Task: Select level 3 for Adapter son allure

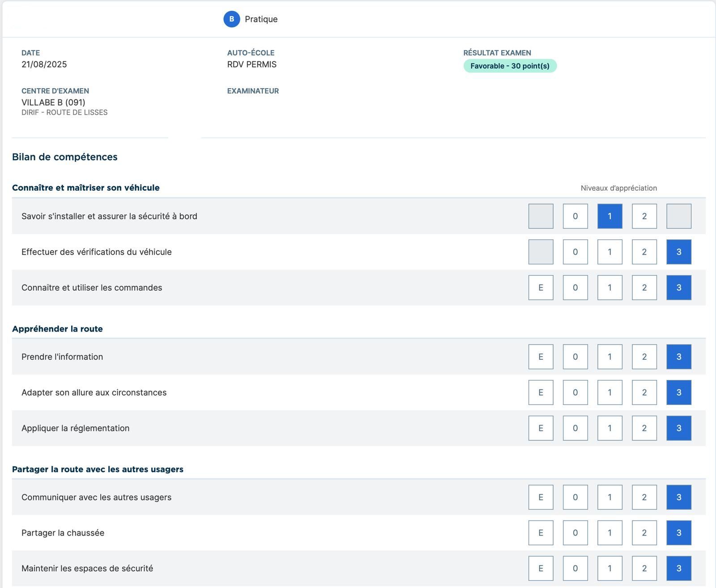Action: click(678, 392)
